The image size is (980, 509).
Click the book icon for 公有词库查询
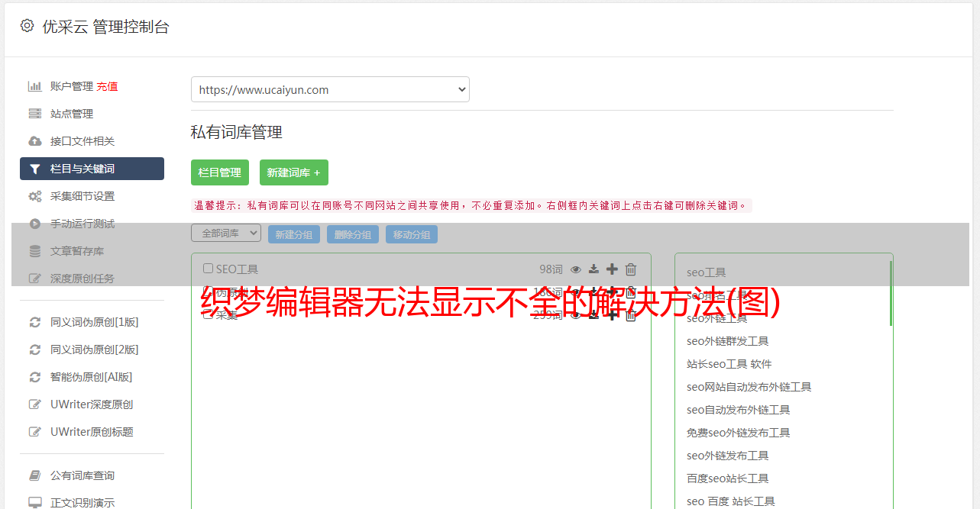point(35,475)
